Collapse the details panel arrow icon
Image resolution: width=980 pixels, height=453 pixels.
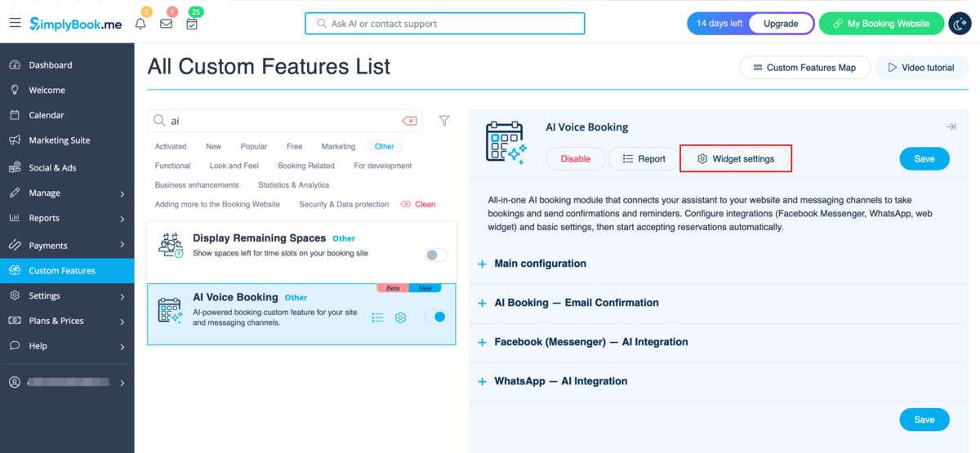[951, 127]
